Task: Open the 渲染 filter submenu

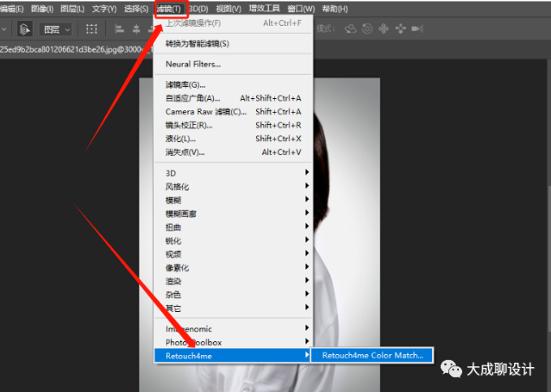Action: coord(234,281)
